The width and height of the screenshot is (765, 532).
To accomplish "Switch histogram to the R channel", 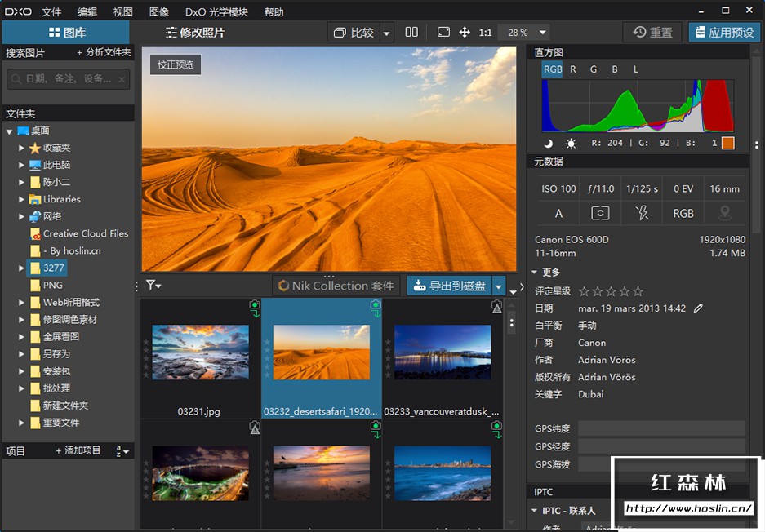I will [x=572, y=69].
